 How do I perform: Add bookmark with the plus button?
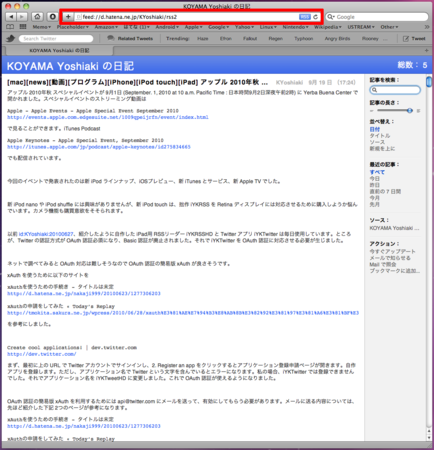click(68, 17)
